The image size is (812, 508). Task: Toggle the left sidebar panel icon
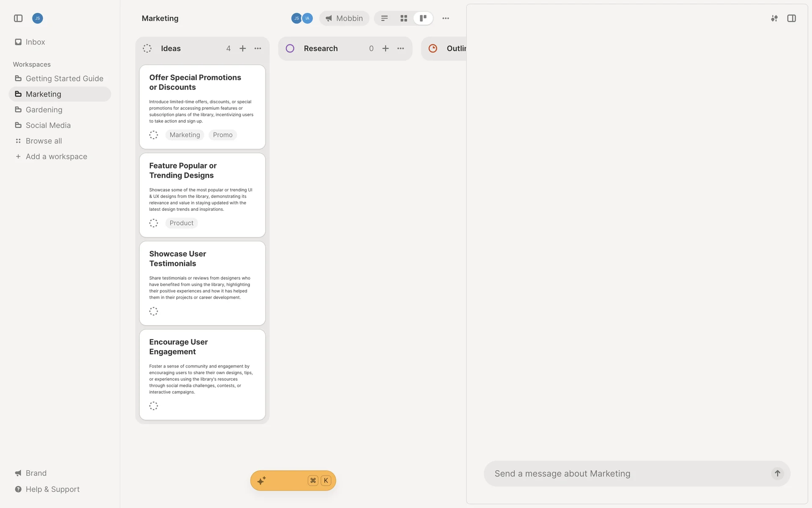pos(18,18)
